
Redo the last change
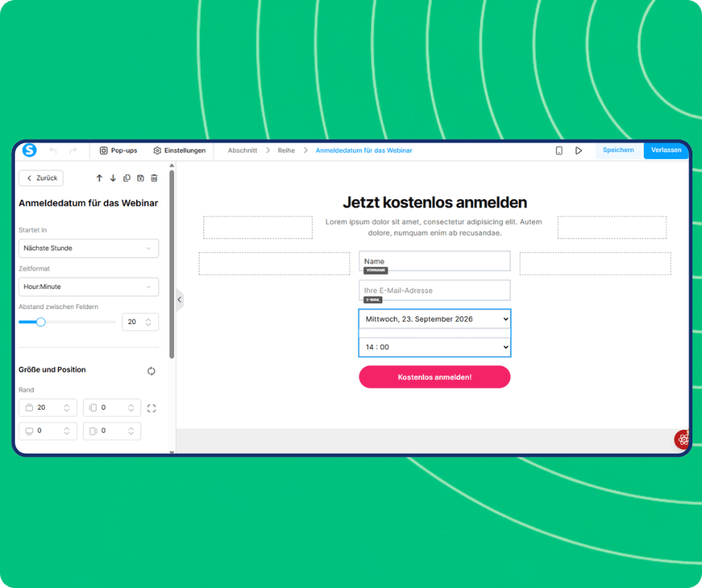click(73, 151)
